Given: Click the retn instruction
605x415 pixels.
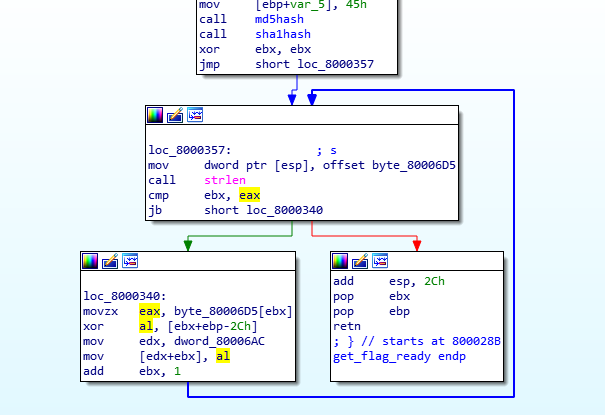Looking at the screenshot, I should point(347,326).
